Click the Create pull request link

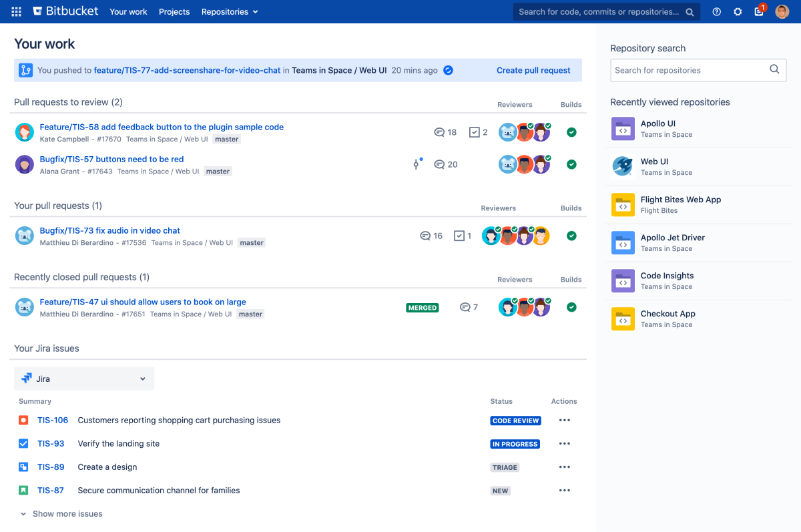pyautogui.click(x=533, y=70)
